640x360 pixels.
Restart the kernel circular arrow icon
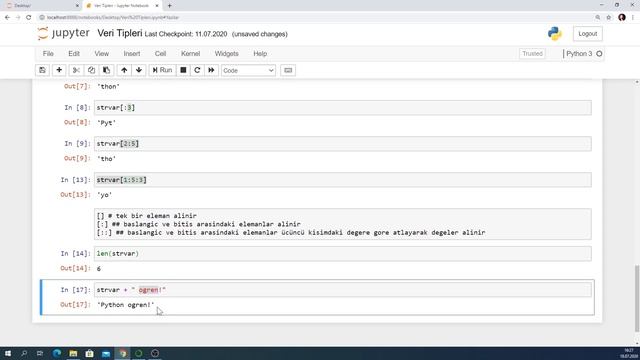[x=197, y=70]
